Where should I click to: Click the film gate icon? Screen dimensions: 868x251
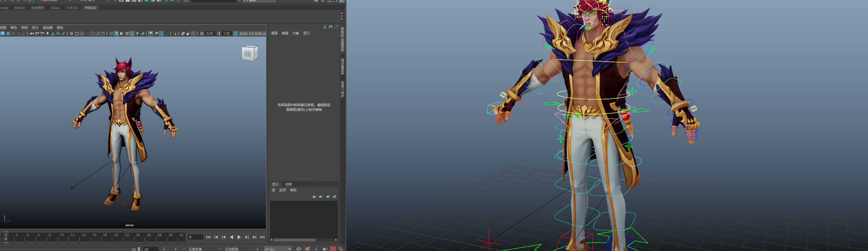[76, 34]
